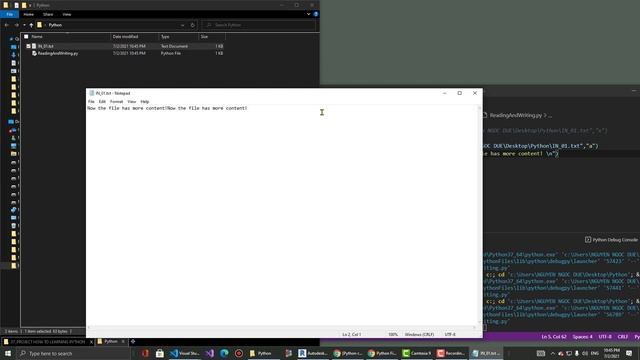Image resolution: width=640 pixels, height=360 pixels.
Task: Click Ln 5, Col 62 in VS Code status bar
Action: (x=553, y=337)
